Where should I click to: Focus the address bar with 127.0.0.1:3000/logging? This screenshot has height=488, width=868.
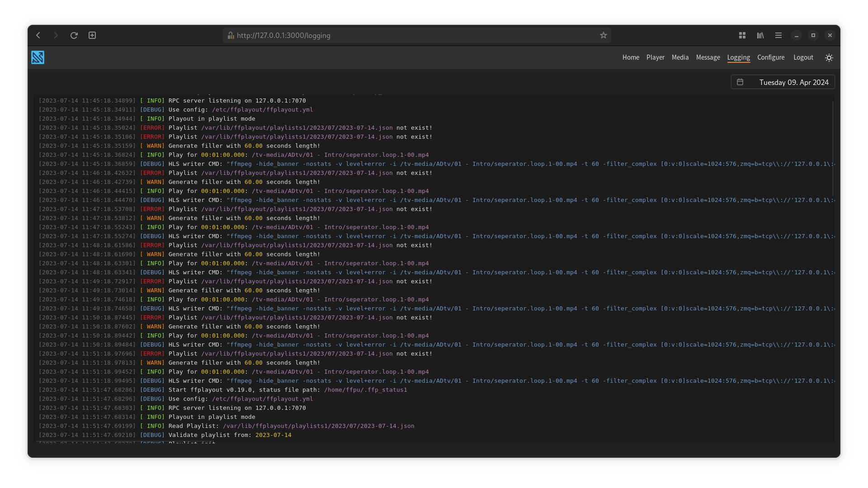point(417,35)
